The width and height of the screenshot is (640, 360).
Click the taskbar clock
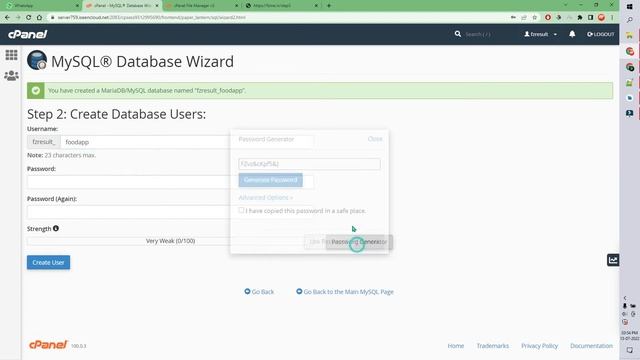tap(629, 336)
